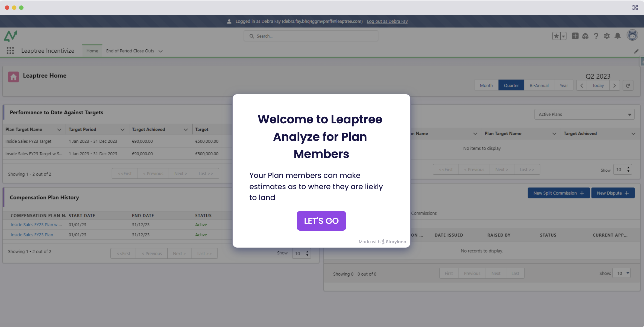
Task: Open the favorites list dropdown arrow
Action: pyautogui.click(x=563, y=36)
